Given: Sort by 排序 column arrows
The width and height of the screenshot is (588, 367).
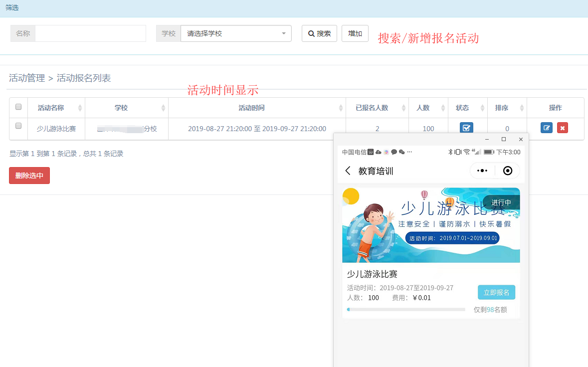Looking at the screenshot, I should coord(522,108).
